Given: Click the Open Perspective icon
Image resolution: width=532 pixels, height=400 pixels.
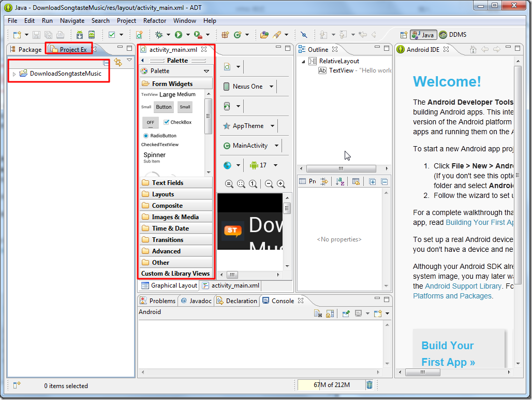Looking at the screenshot, I should (404, 35).
